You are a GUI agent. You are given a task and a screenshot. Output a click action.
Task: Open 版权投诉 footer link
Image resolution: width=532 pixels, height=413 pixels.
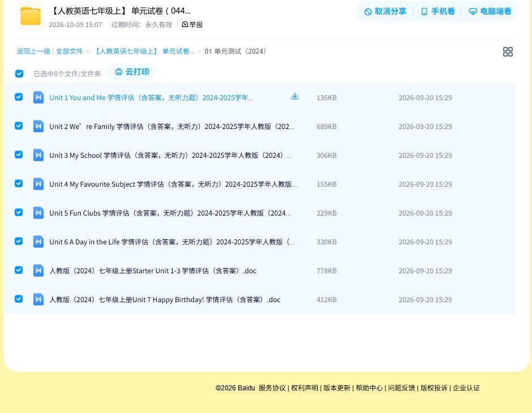point(434,388)
